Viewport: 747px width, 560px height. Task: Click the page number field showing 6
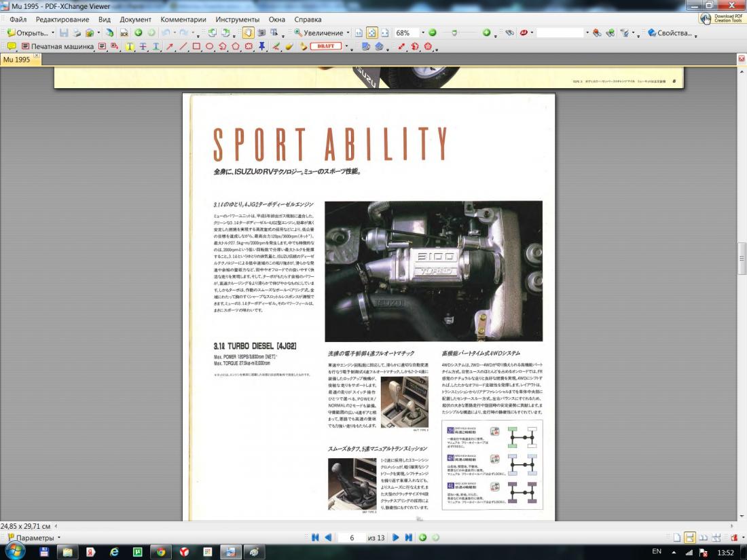pyautogui.click(x=352, y=538)
